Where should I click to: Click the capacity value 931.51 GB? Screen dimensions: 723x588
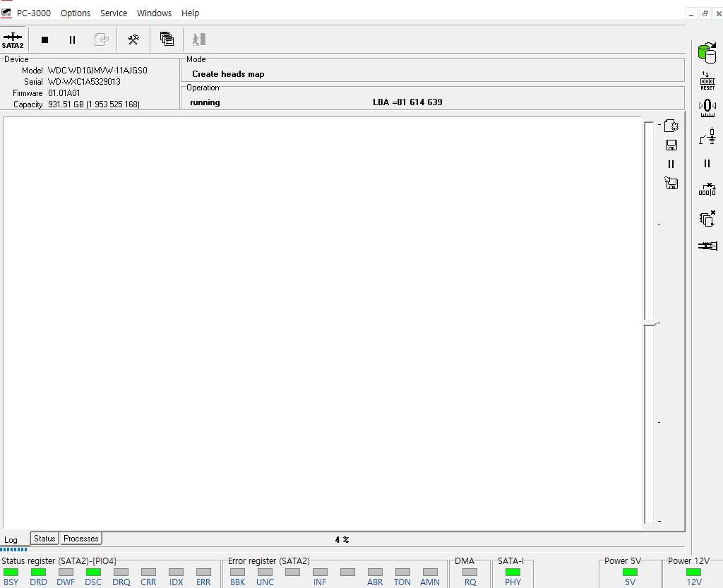point(94,104)
